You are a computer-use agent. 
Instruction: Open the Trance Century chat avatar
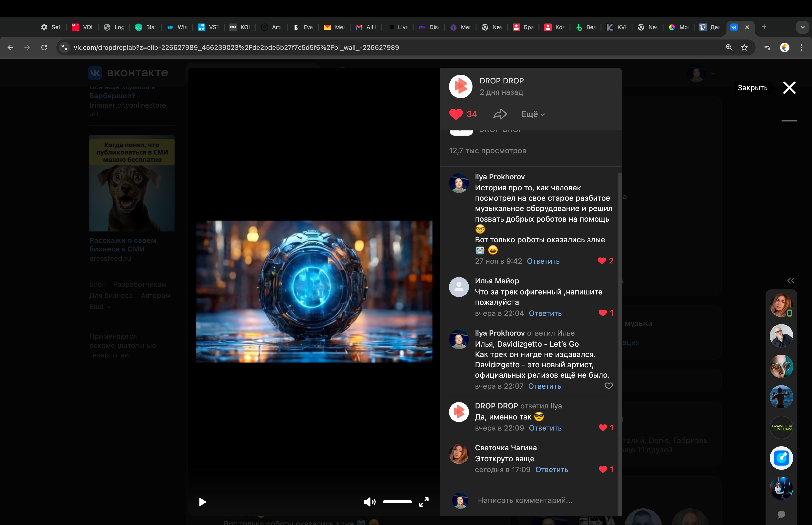pyautogui.click(x=781, y=427)
